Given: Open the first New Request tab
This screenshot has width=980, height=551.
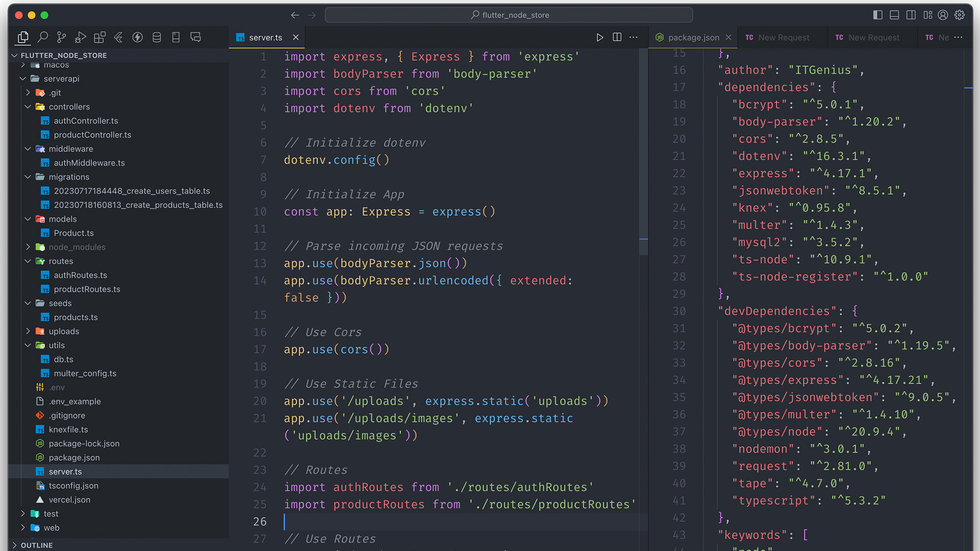Looking at the screenshot, I should [782, 37].
